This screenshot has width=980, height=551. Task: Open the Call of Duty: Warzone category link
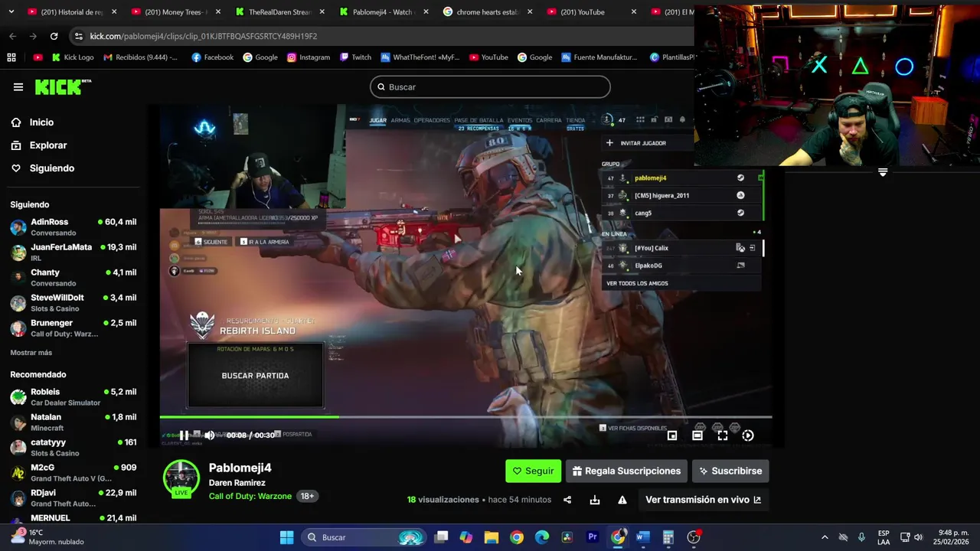coord(250,496)
